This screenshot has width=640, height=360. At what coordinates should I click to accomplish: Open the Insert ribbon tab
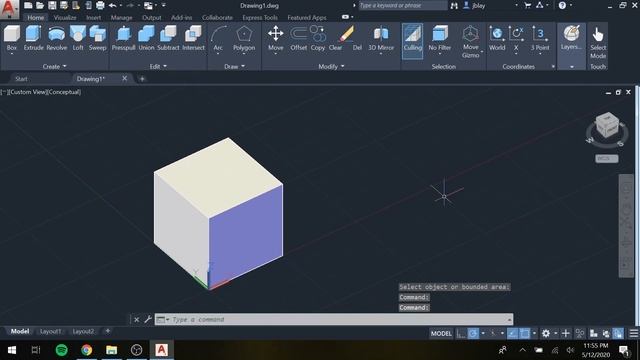coord(93,18)
